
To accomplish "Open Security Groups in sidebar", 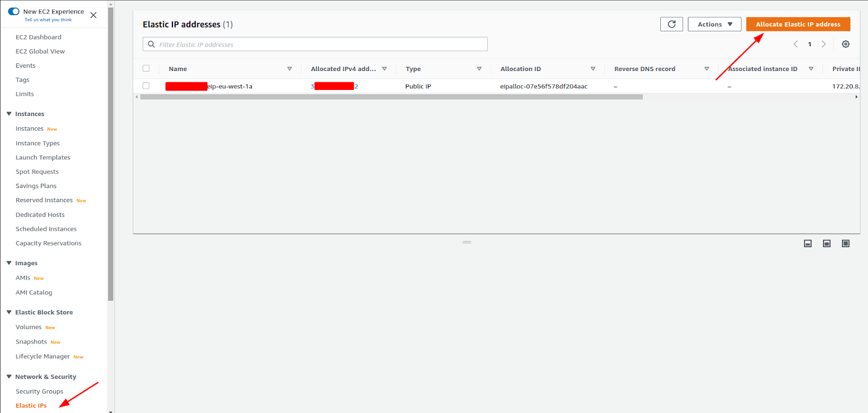I will [39, 391].
